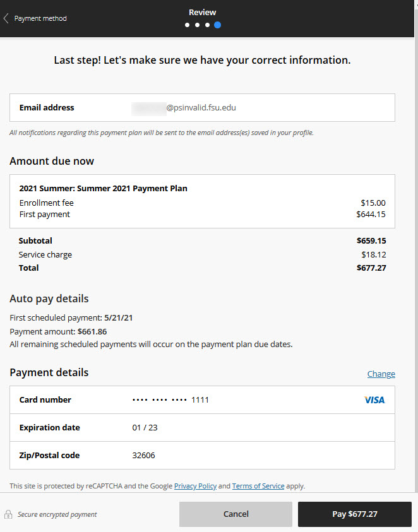This screenshot has width=418, height=532.
Task: Click the Cancel button
Action: pos(236,514)
